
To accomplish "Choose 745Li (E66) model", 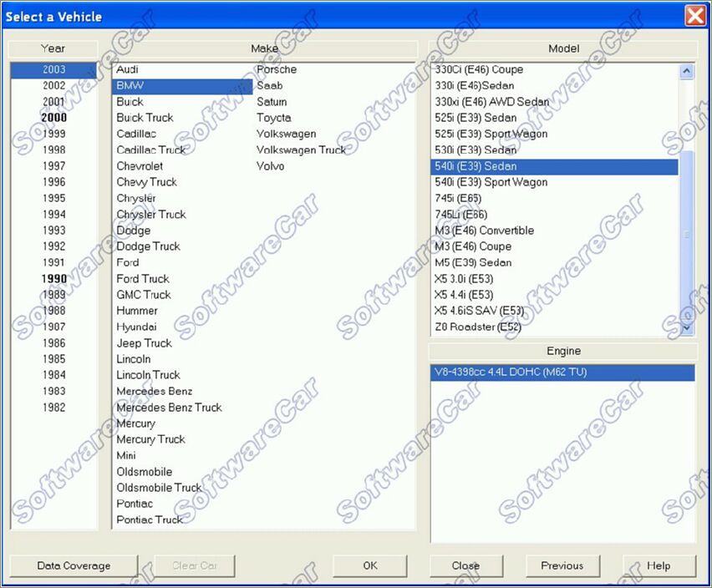I will (x=460, y=215).
